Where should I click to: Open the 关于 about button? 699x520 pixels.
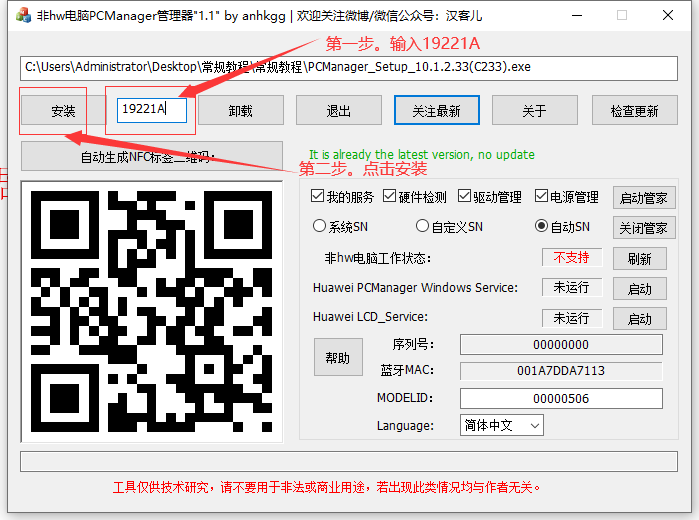tap(535, 110)
